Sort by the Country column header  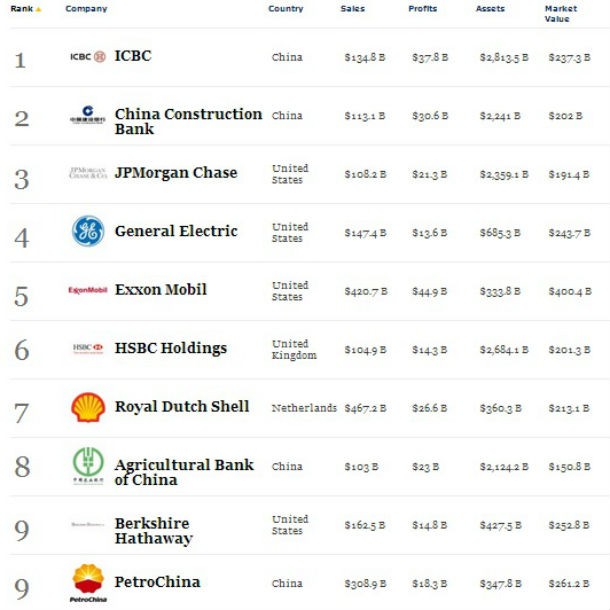click(x=286, y=9)
